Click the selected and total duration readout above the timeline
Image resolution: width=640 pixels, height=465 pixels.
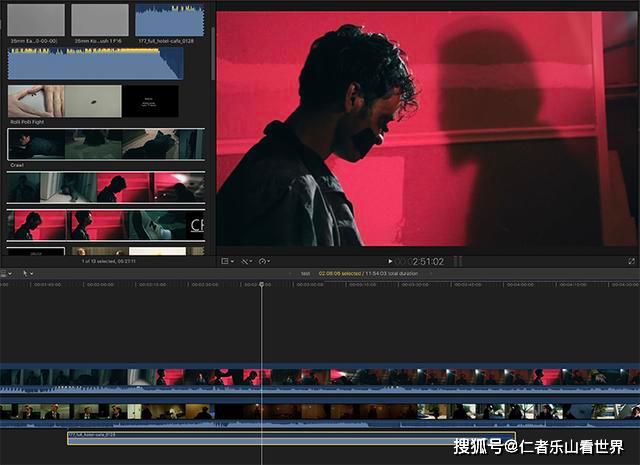click(368, 274)
